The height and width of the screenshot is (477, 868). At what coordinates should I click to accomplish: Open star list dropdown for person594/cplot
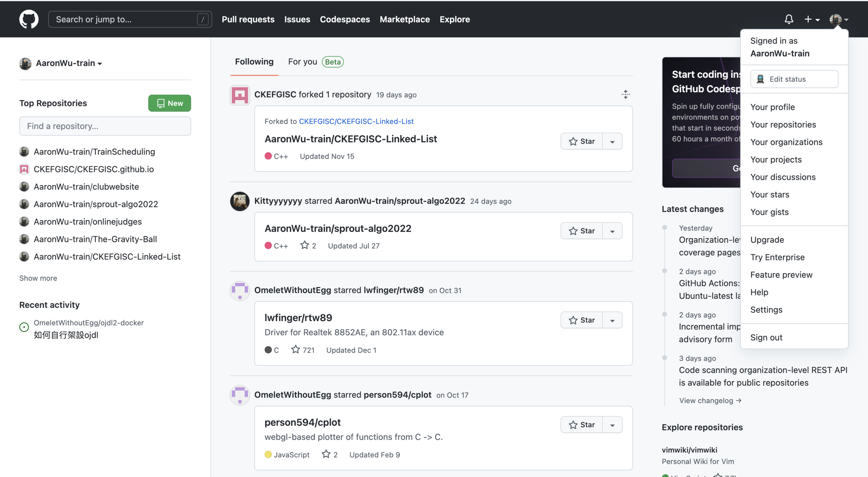[612, 425]
